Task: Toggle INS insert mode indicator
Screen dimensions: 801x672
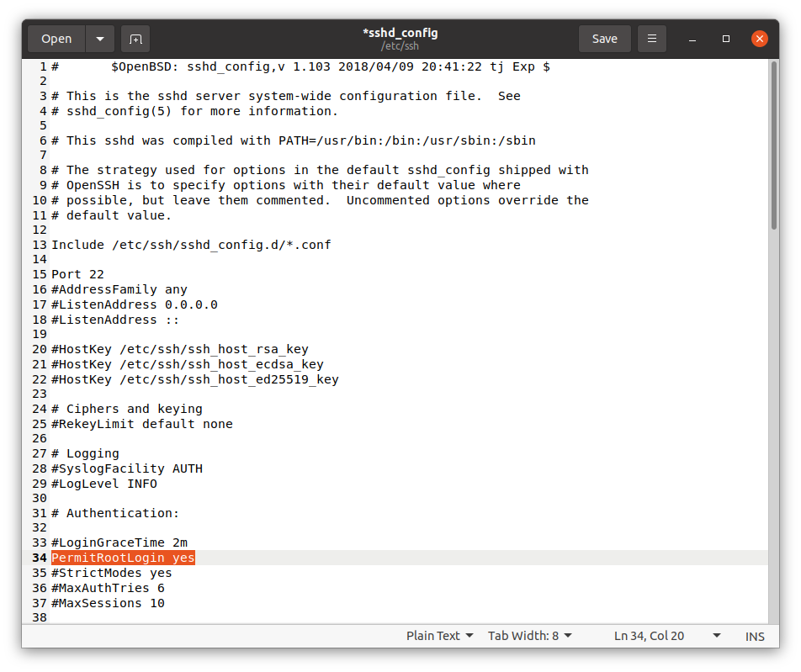Action: pyautogui.click(x=755, y=636)
